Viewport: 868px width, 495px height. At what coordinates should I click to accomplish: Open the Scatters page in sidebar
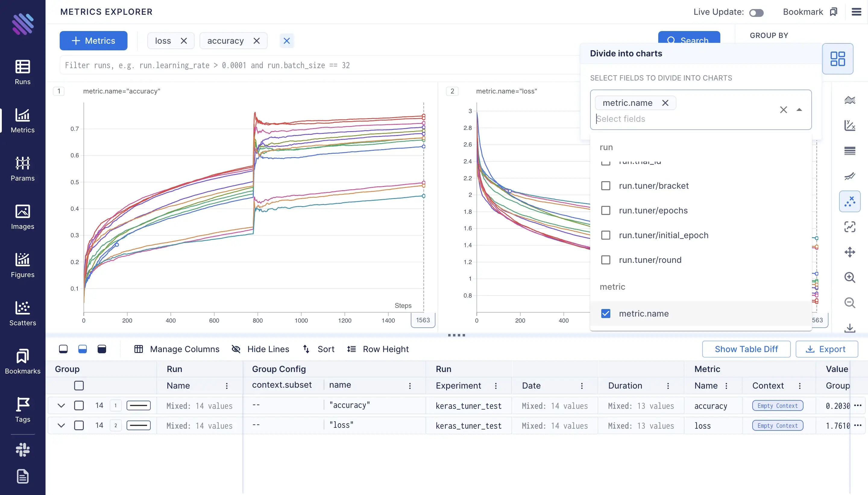coord(22,313)
